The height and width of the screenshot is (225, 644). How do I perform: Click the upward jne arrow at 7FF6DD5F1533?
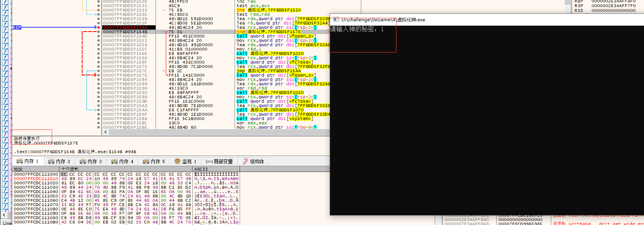point(164,10)
